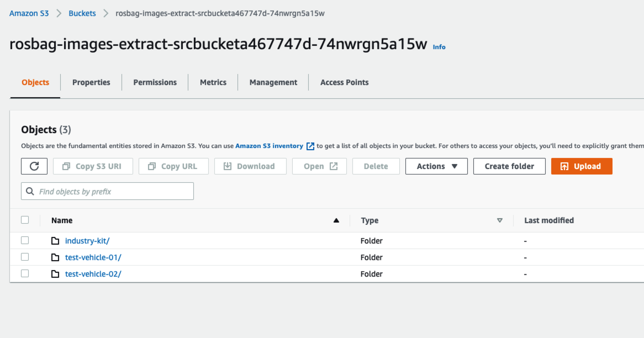Open the Metrics tab
Viewport: 644px width, 338px height.
click(x=213, y=82)
